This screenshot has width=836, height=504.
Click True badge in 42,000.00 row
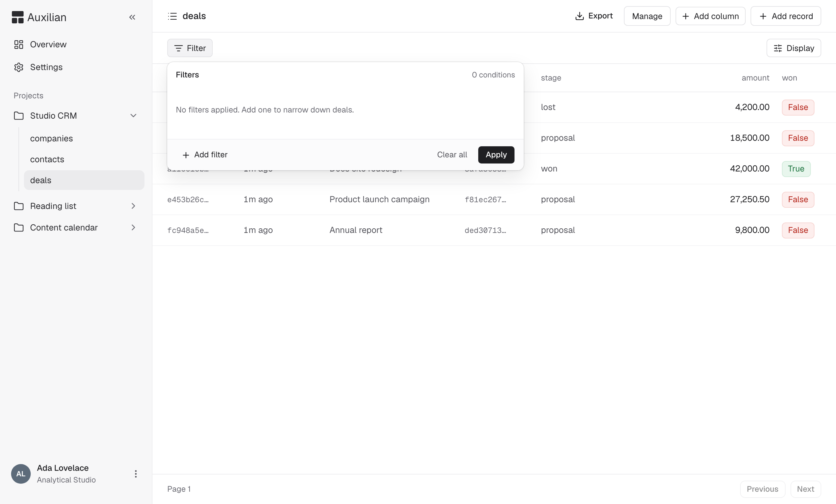796,169
